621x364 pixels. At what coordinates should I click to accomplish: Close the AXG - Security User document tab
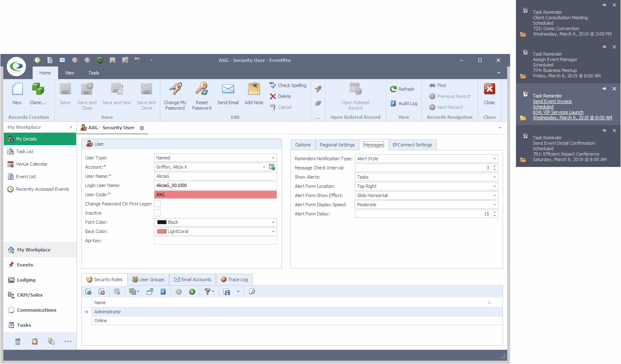(142, 128)
